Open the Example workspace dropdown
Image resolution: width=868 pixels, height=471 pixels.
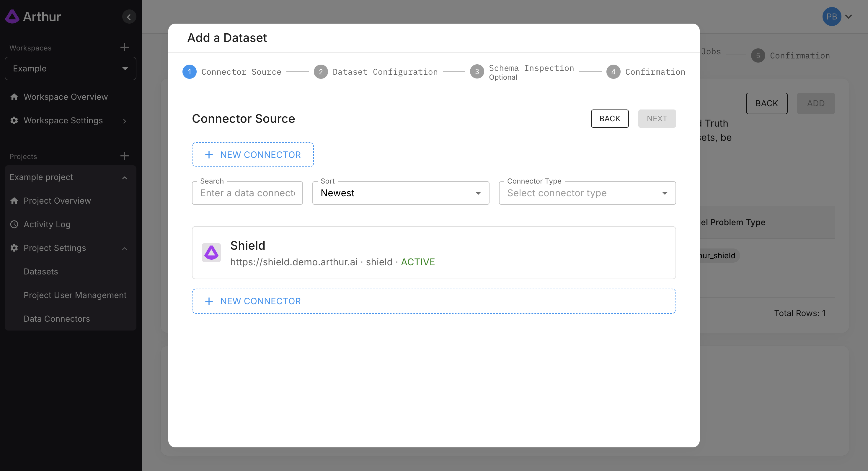pos(71,68)
